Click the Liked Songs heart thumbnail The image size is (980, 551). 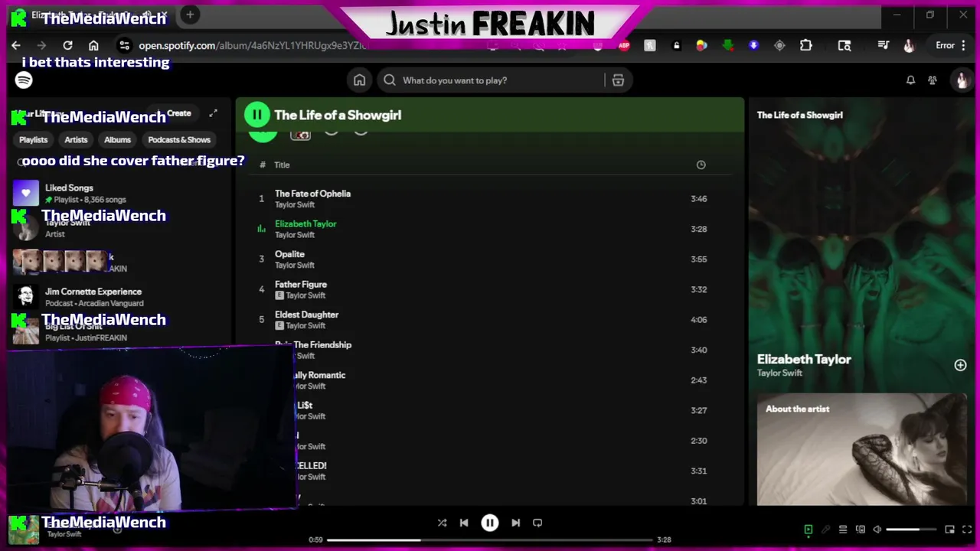pos(26,193)
